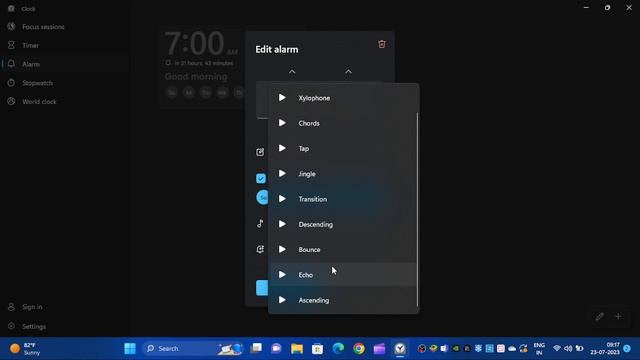Play the Descending sound preview
This screenshot has height=360, width=640.
(x=282, y=224)
